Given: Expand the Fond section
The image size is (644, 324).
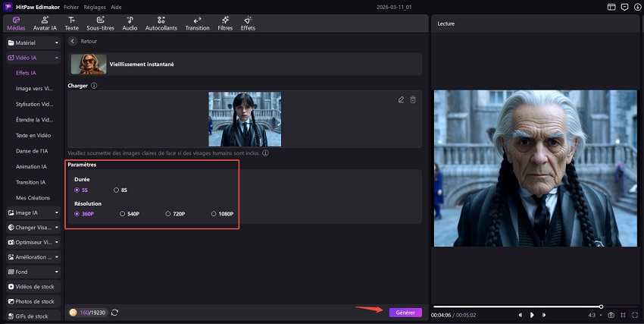Looking at the screenshot, I should (x=33, y=272).
